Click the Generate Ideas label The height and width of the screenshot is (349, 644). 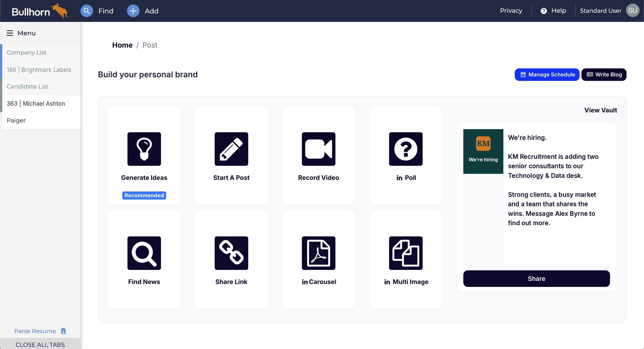[x=144, y=178]
